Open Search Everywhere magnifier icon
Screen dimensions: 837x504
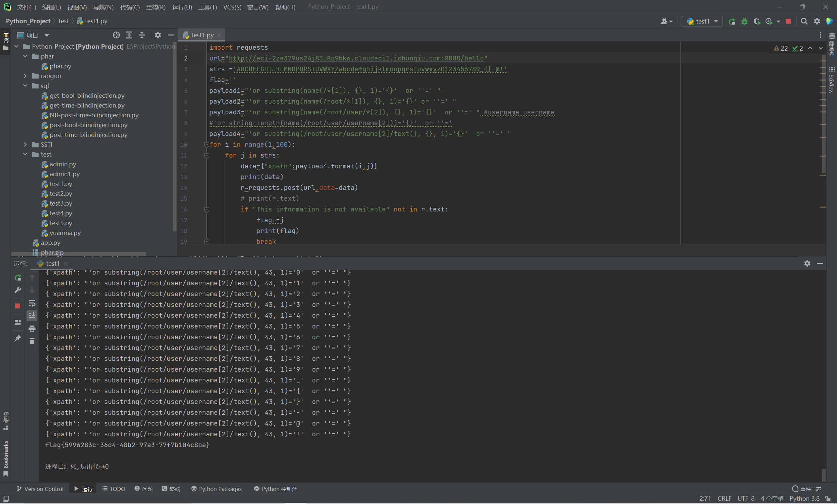point(804,21)
